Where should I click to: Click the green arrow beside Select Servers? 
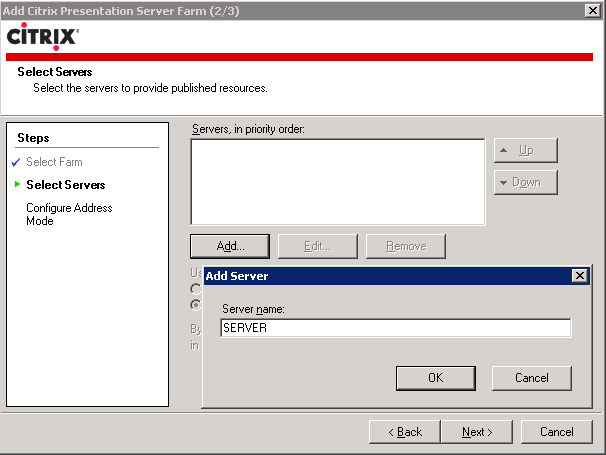17,184
